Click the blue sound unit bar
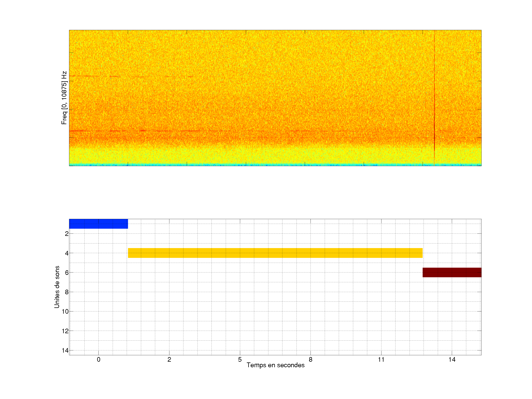This screenshot has width=532, height=399. click(x=98, y=224)
